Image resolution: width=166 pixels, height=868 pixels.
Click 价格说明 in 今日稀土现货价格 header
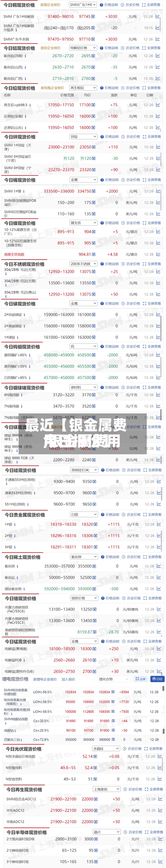(x=110, y=557)
